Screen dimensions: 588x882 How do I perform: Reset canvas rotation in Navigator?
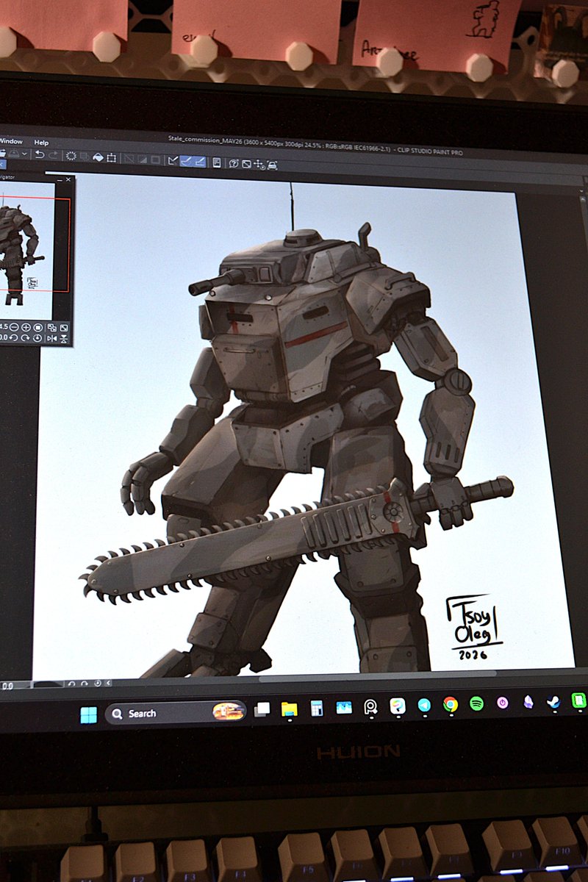pyautogui.click(x=37, y=338)
